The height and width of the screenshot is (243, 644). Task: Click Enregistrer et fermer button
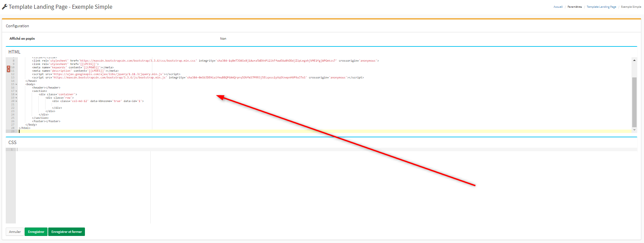66,232
